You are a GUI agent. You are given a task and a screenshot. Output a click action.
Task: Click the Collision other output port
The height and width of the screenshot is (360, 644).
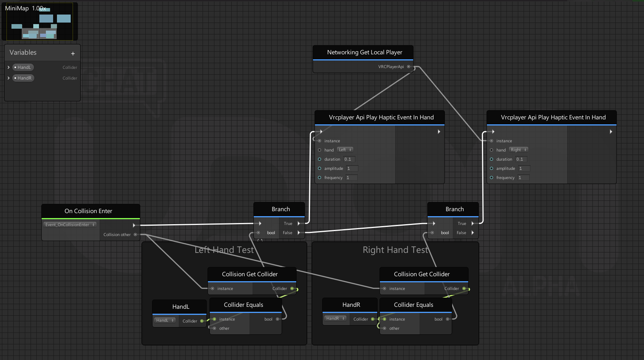pos(135,235)
